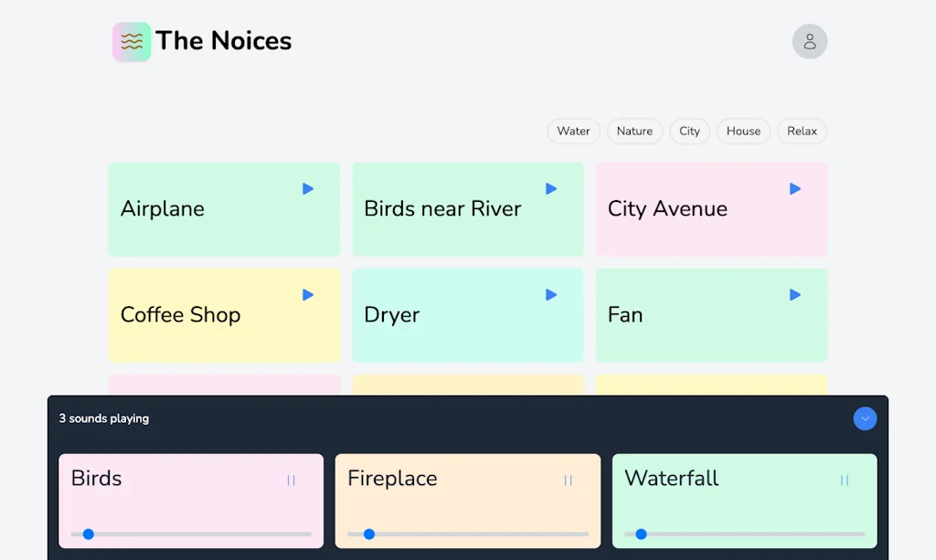Start playback of City Avenue
The width and height of the screenshot is (936, 560).
tap(793, 188)
